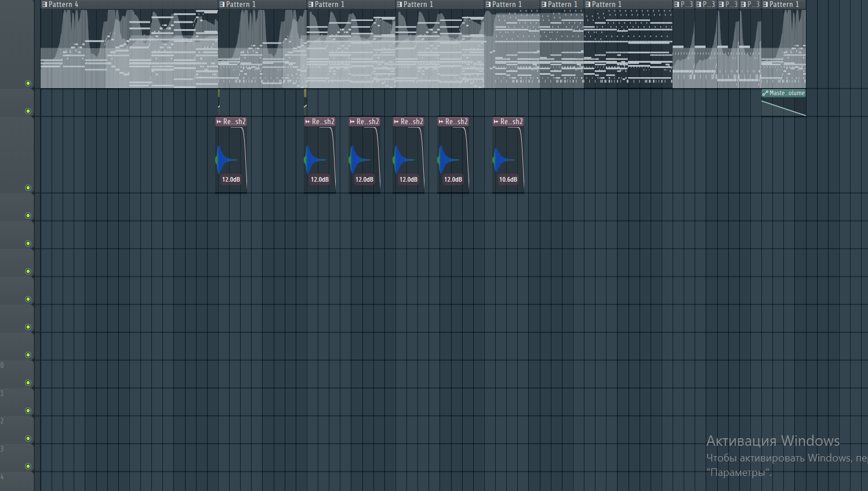
Task: Click the blue waveform in the 10.6dB audio clip
Action: pos(502,160)
